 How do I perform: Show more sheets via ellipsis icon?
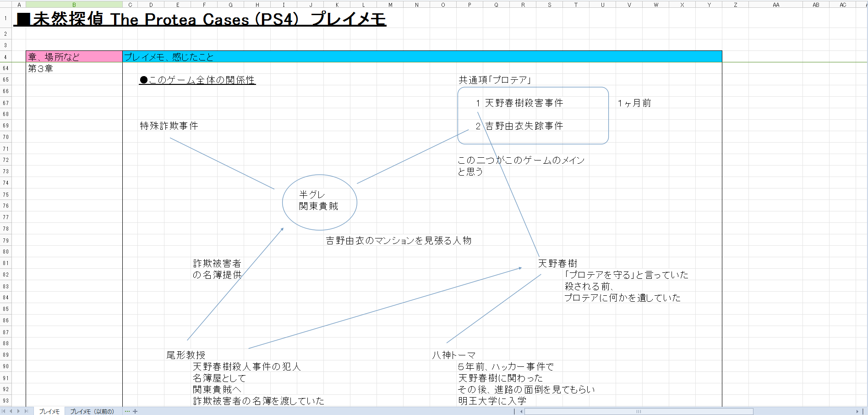(127, 411)
